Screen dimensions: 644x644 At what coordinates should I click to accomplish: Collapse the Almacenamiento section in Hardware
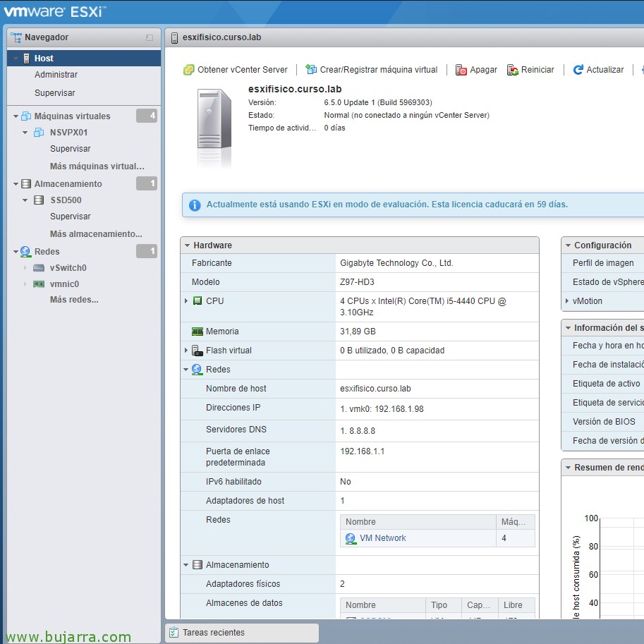tap(186, 565)
